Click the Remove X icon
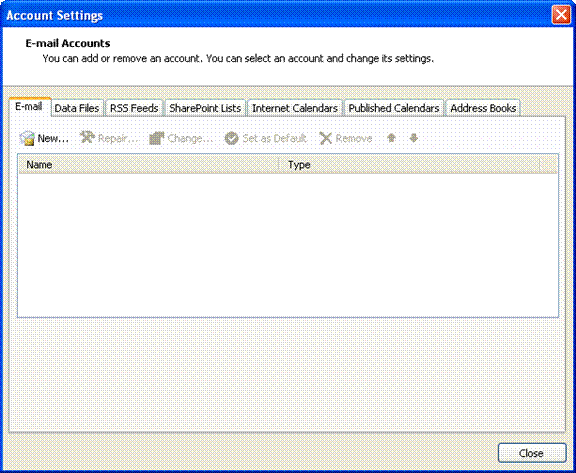This screenshot has height=473, width=576. (x=325, y=138)
